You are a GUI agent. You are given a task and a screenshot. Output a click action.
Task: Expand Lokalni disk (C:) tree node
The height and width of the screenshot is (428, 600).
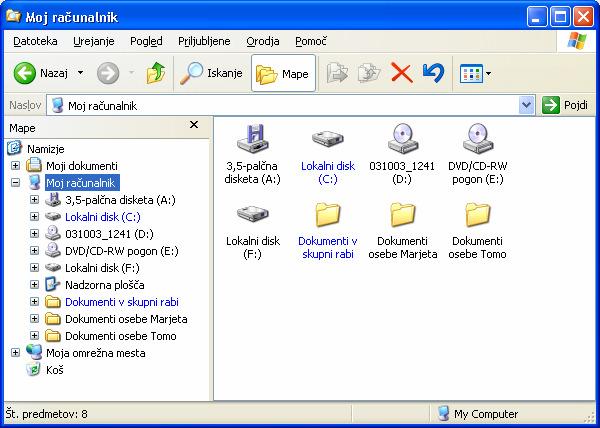pyautogui.click(x=34, y=216)
